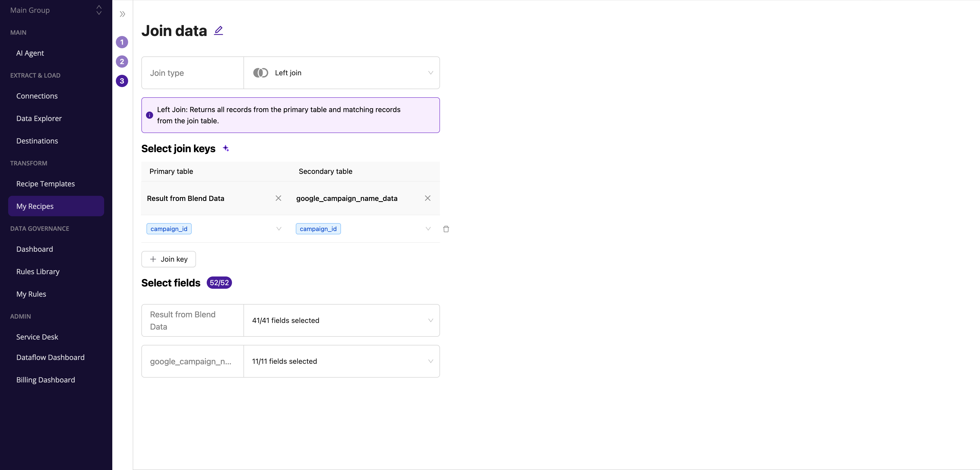Go to step 2 circle
Image resolution: width=980 pixels, height=470 pixels.
point(122,62)
